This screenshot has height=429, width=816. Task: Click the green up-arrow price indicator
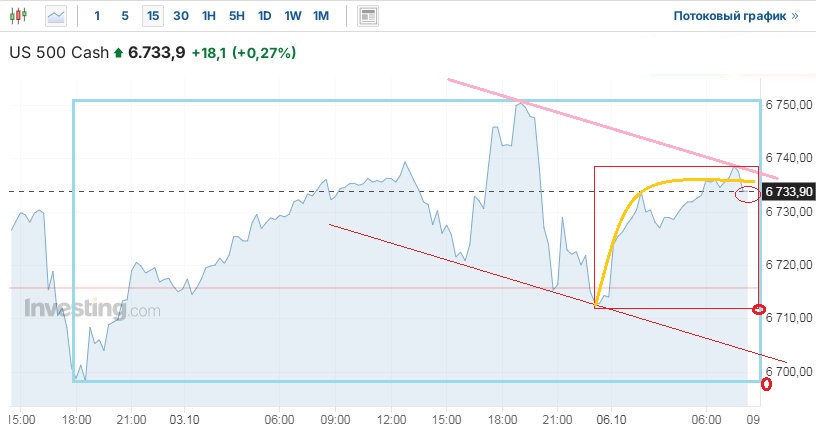pos(118,54)
